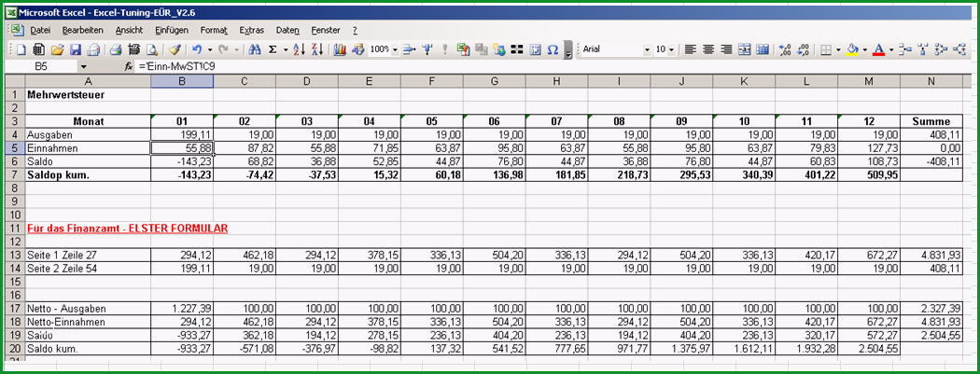Open the Name Box dropdown arrow
This screenshot has height=374, width=980.
click(x=83, y=66)
